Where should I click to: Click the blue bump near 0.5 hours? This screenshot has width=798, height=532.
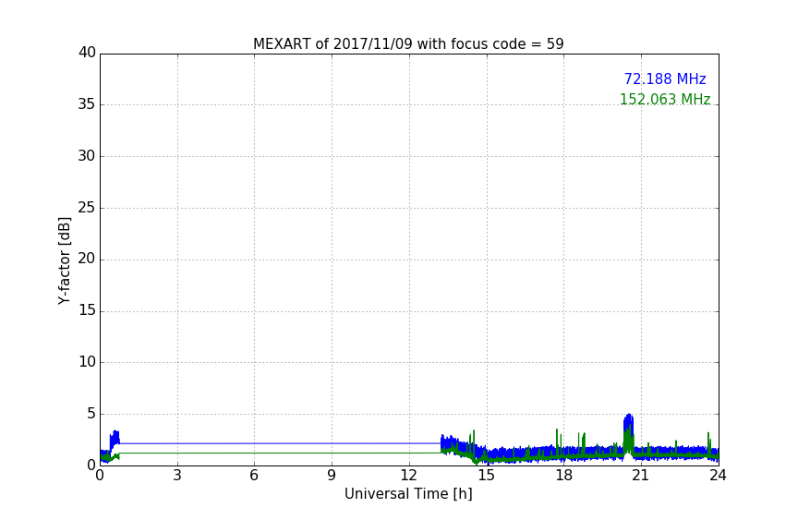(115, 437)
